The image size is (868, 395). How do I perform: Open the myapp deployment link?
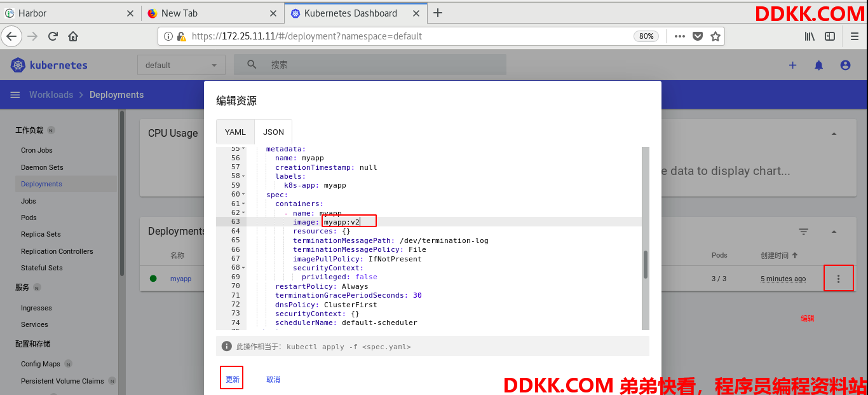click(x=180, y=279)
